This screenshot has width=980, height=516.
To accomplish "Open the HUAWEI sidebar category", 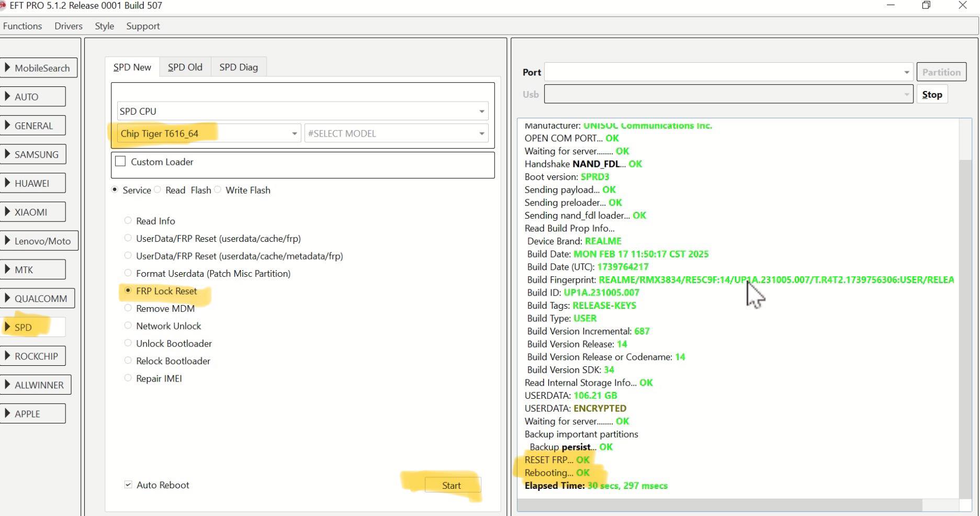I will pyautogui.click(x=32, y=183).
